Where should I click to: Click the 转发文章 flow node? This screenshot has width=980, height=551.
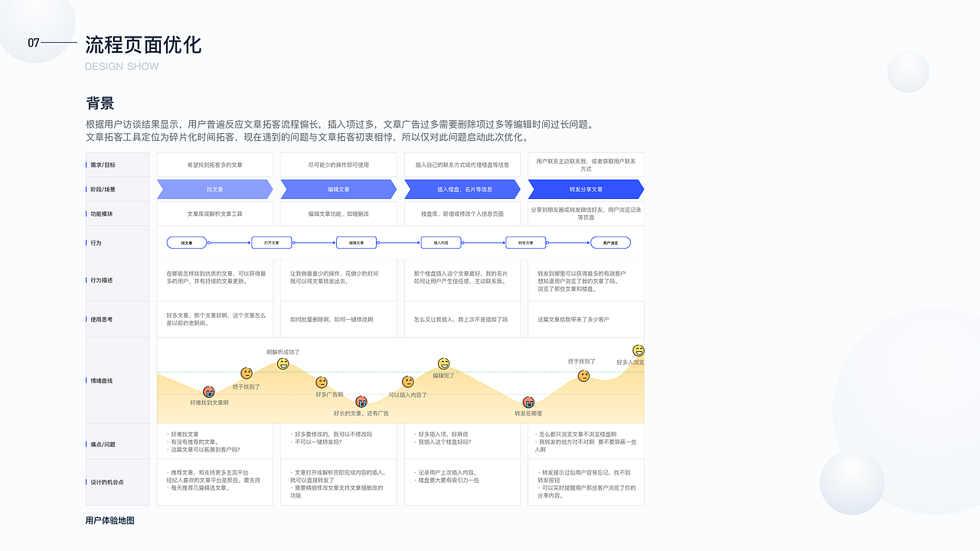pos(526,242)
